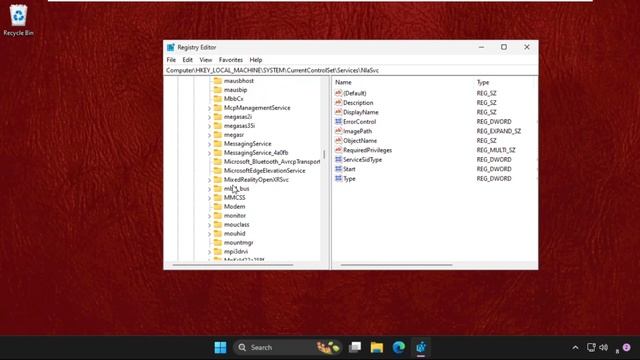
Task: Click the ErrorControl DWORD value icon
Action: click(338, 122)
